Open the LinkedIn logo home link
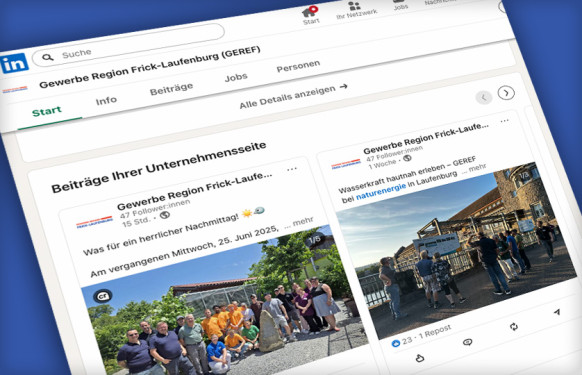 [x=14, y=63]
